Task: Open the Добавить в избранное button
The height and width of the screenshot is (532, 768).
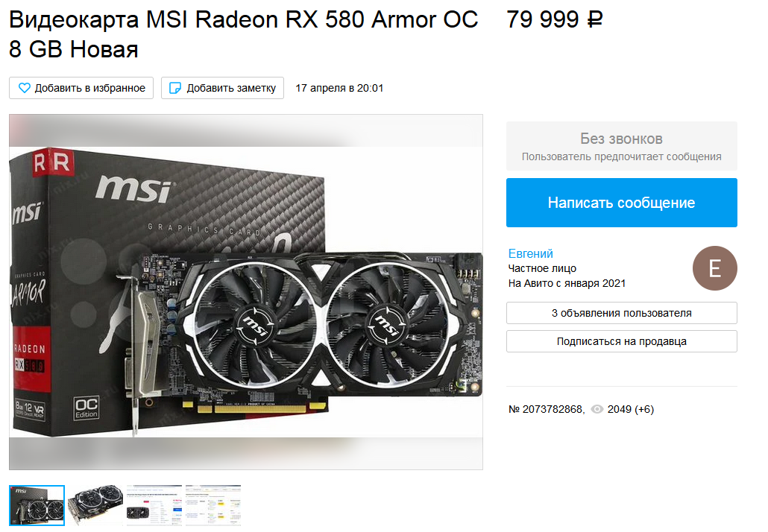Action: pyautogui.click(x=81, y=88)
